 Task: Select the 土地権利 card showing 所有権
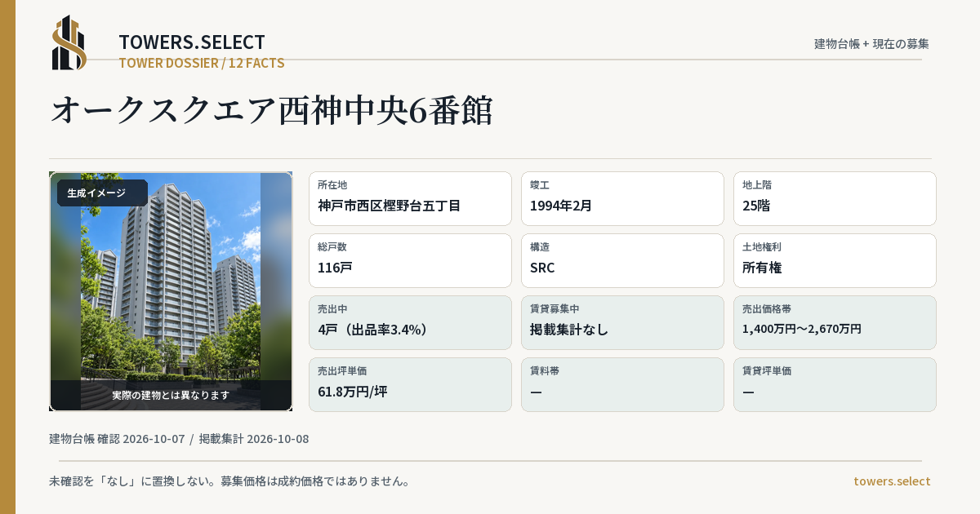pos(835,260)
